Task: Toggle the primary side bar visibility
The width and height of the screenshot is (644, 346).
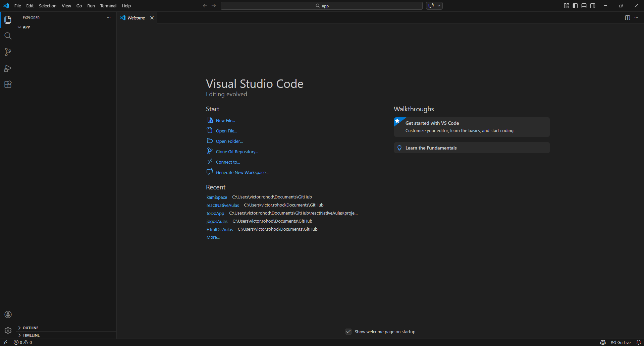Action: (x=575, y=6)
